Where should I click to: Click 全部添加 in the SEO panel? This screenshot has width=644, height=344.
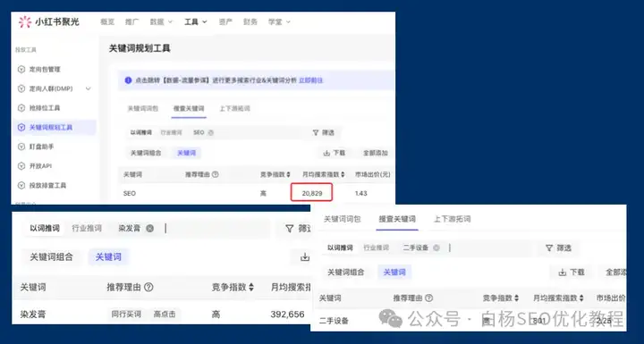pos(376,153)
